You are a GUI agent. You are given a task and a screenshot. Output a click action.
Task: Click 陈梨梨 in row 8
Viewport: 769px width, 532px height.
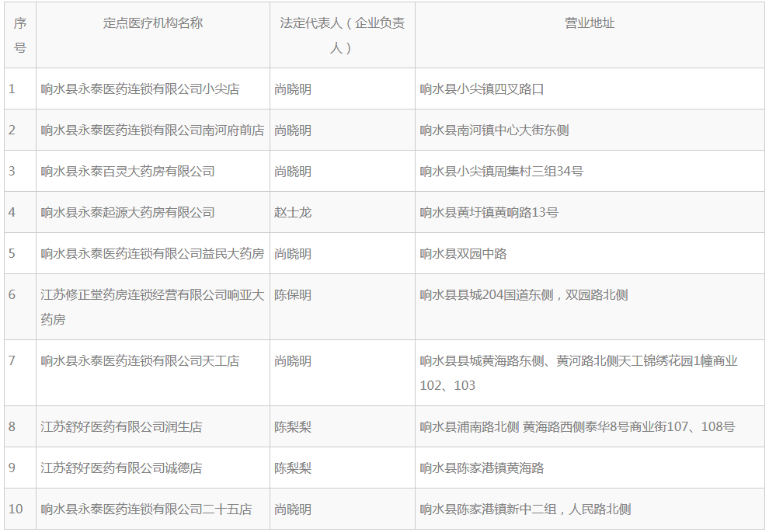click(x=293, y=427)
